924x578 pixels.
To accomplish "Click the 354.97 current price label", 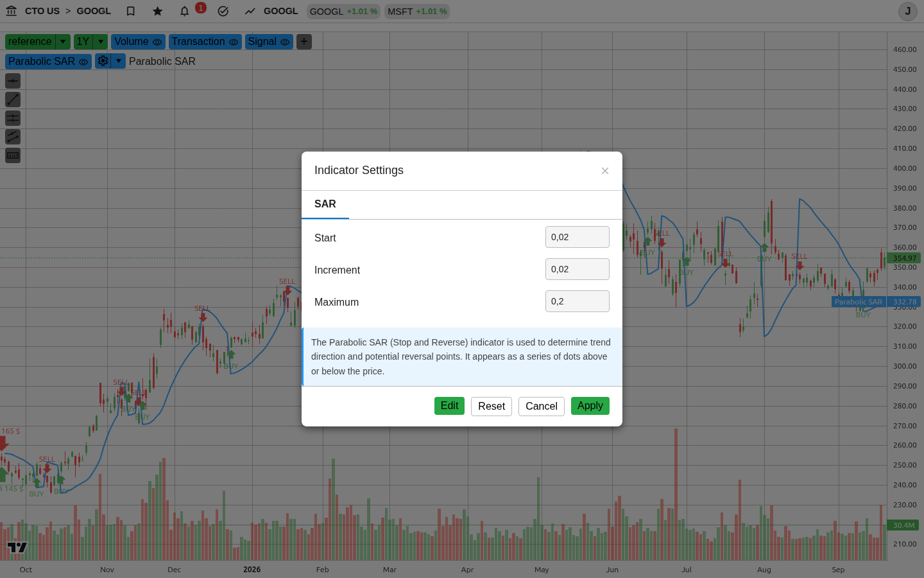I will click(905, 258).
